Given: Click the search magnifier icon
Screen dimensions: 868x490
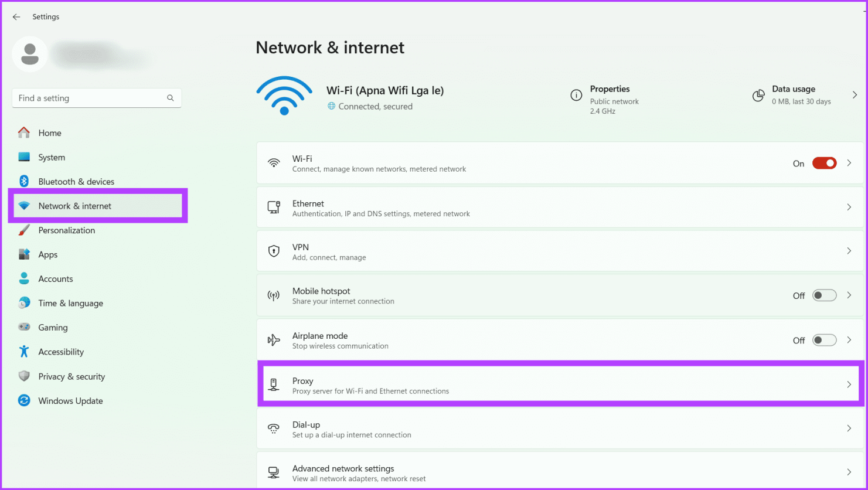Looking at the screenshot, I should click(171, 98).
